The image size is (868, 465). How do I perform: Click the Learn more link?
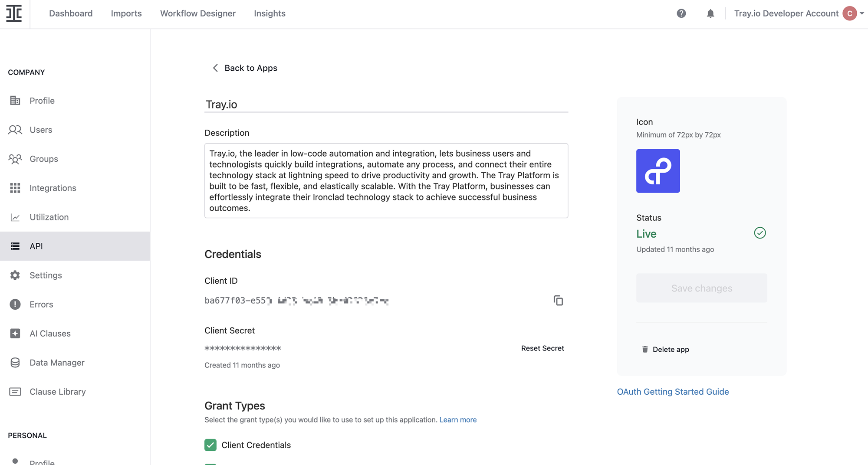pos(458,420)
